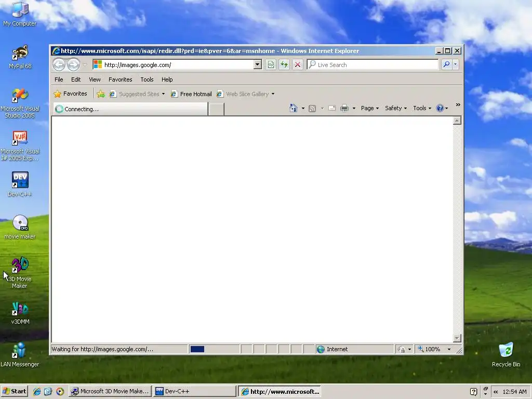Viewport: 532px width, 399px height.
Task: Click the page loading progress bar
Action: click(x=214, y=349)
